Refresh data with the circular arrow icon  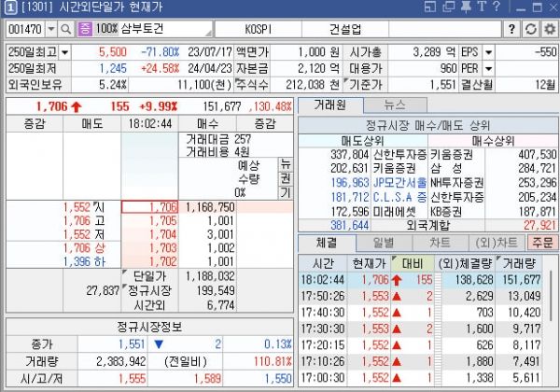531,29
